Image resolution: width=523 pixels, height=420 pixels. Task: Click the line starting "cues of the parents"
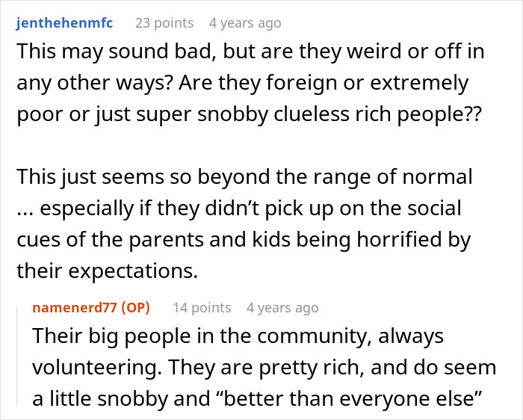244,239
